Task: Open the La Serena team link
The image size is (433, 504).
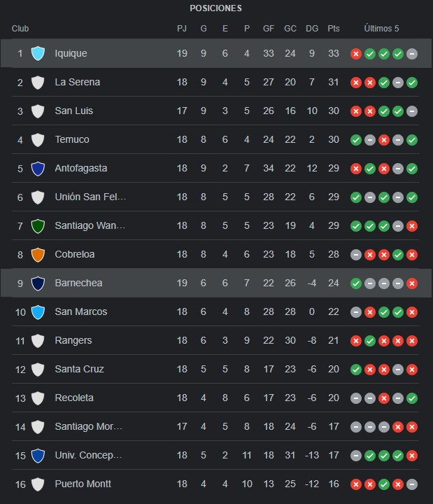Action: pyautogui.click(x=78, y=82)
